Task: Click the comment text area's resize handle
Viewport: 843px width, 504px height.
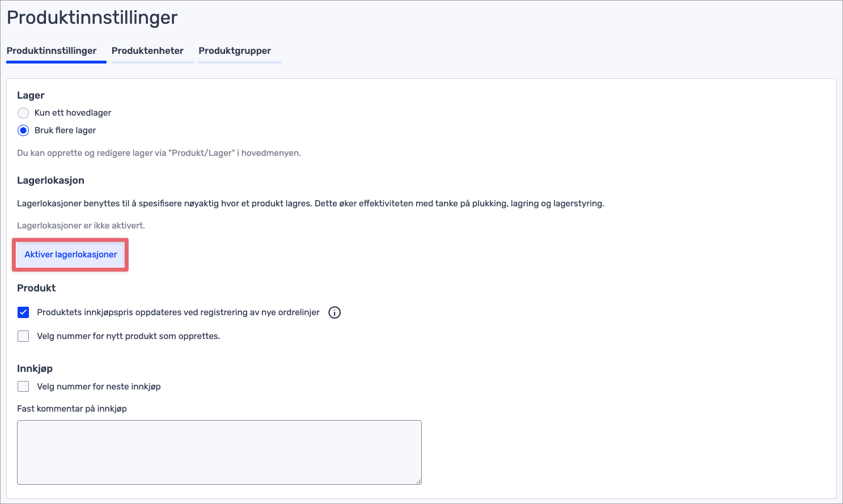Action: tap(418, 481)
